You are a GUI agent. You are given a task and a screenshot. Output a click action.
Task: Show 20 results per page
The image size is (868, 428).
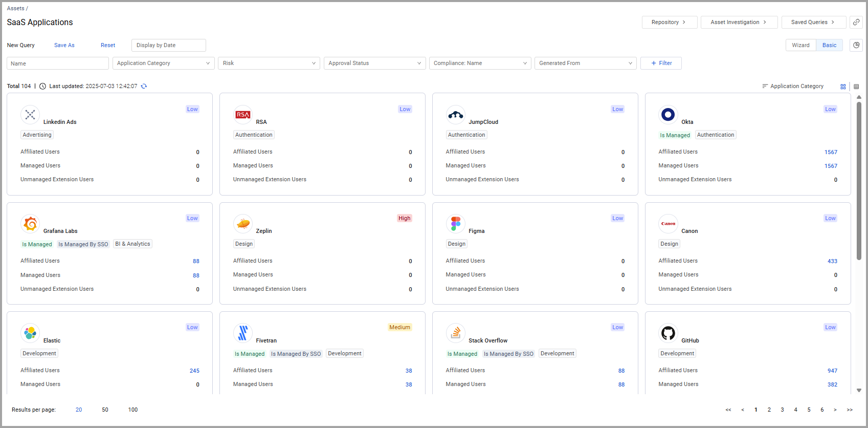click(79, 410)
